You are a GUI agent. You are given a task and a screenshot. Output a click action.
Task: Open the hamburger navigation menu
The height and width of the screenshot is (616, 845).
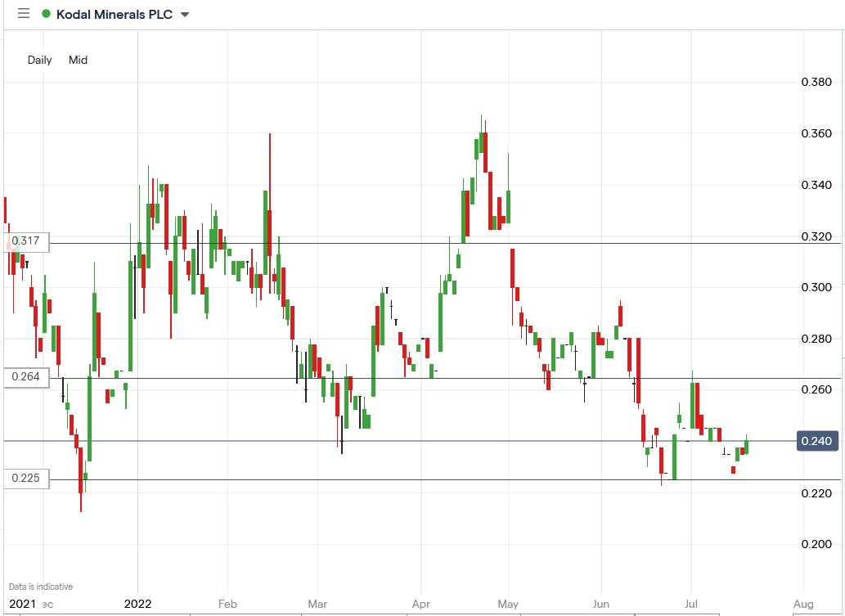click(x=23, y=13)
